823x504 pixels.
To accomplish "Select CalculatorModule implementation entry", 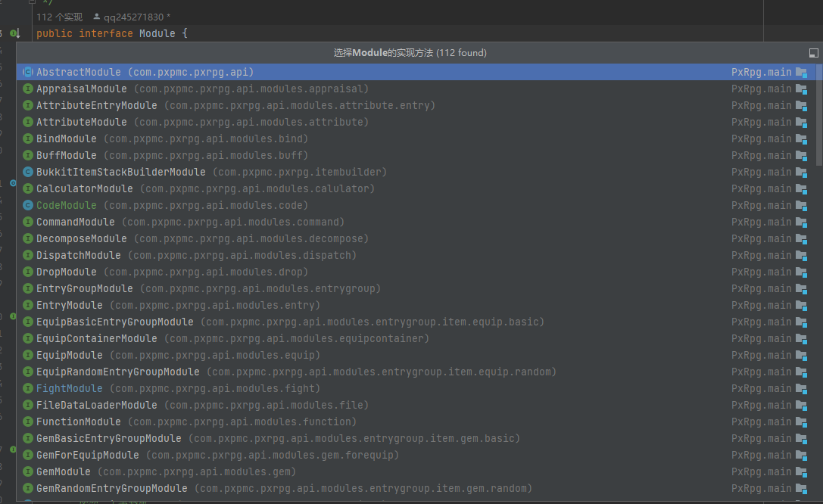I will click(85, 188).
